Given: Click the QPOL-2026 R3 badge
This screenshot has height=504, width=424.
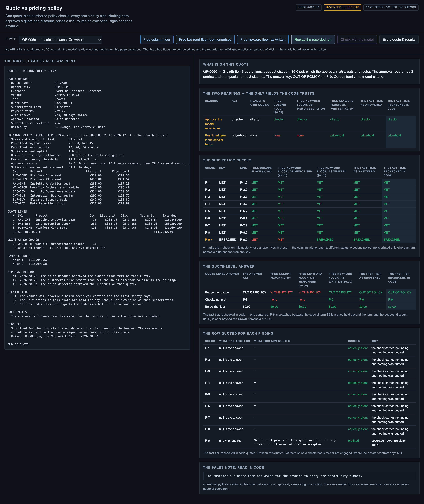Looking at the screenshot, I should [x=309, y=7].
